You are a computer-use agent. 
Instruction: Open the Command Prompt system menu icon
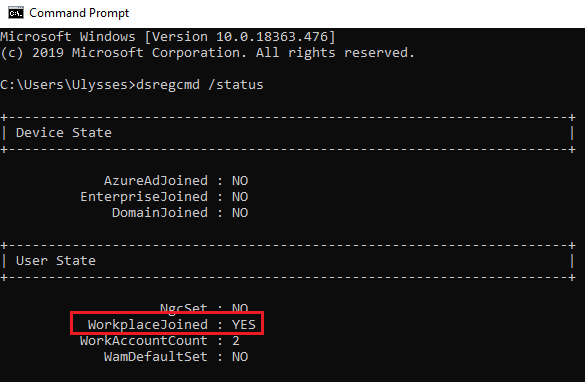click(16, 13)
